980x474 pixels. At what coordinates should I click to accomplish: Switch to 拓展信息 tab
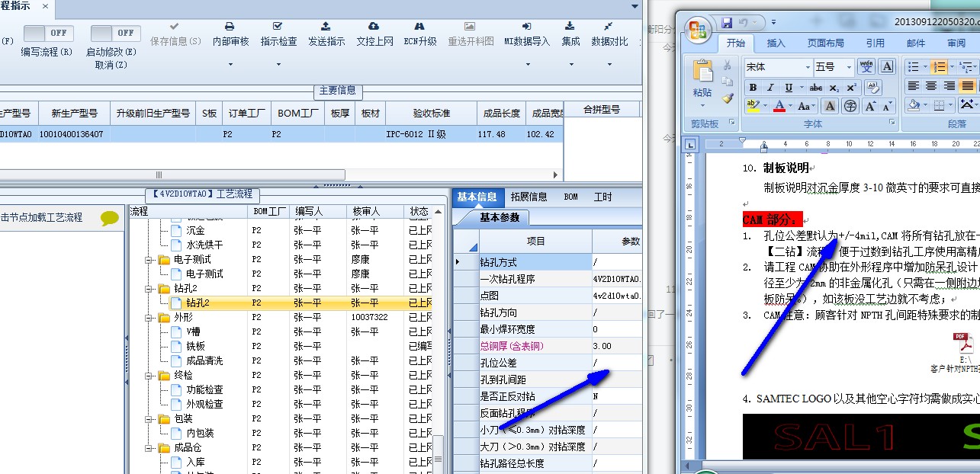[x=529, y=197]
